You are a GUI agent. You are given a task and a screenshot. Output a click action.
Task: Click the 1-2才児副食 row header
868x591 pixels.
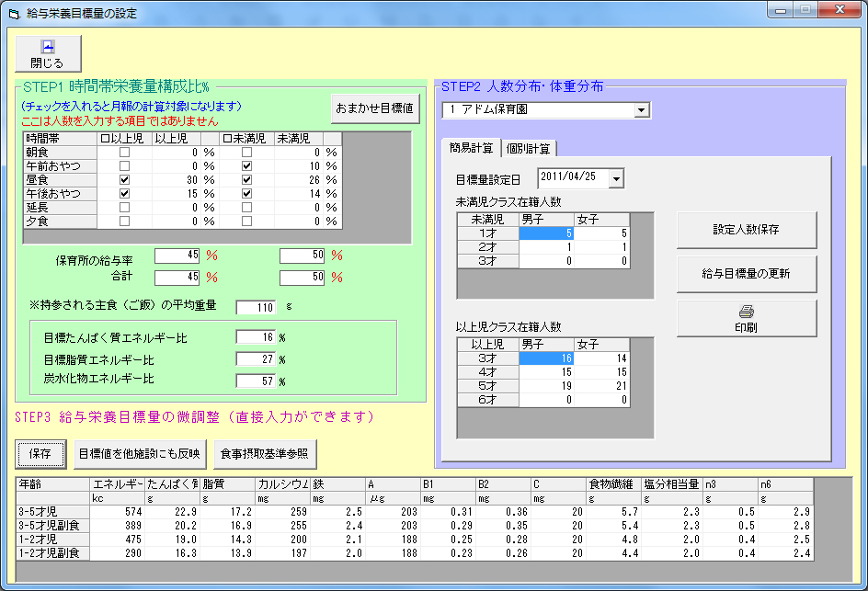point(53,553)
